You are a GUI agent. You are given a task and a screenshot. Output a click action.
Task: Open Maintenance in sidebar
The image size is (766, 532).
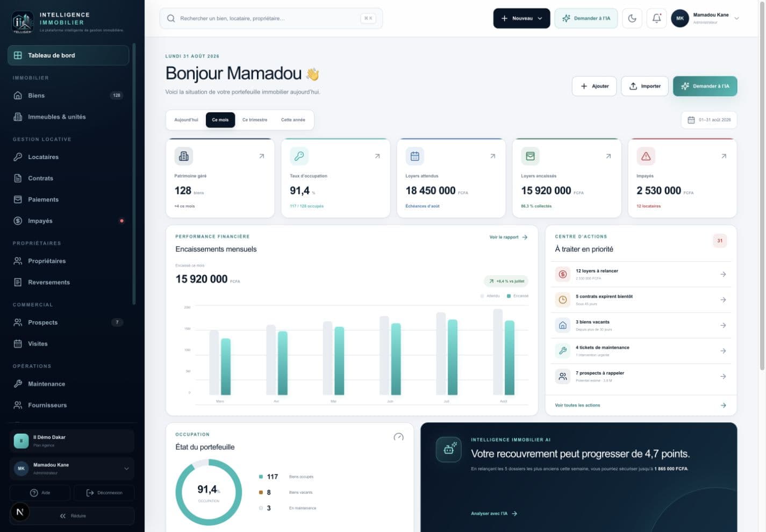click(68, 384)
